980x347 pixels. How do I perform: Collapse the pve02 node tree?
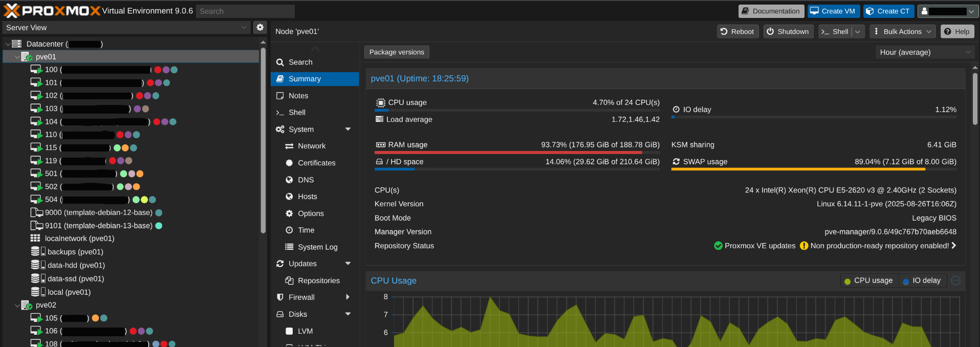[17, 306]
